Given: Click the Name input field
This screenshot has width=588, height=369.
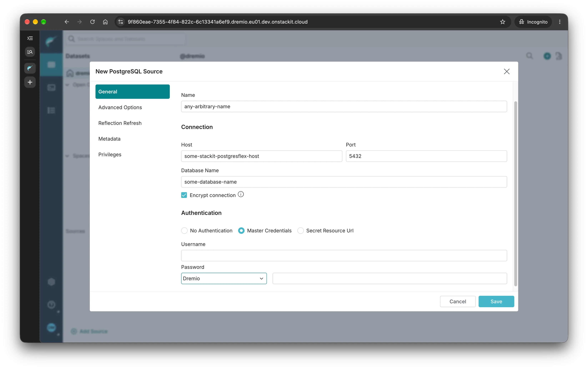Looking at the screenshot, I should click(344, 106).
